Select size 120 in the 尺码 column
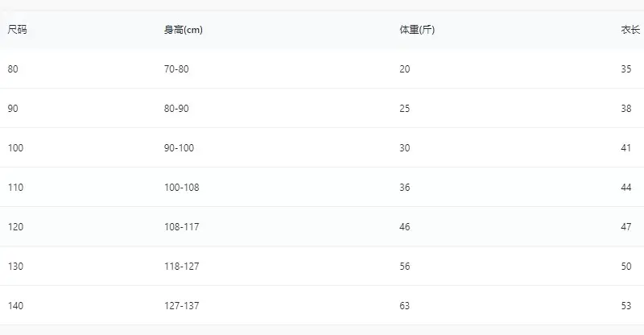 pyautogui.click(x=15, y=227)
